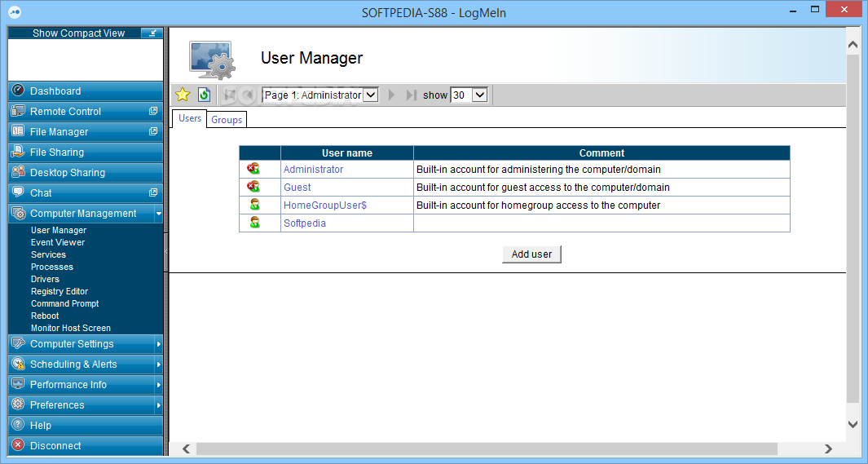
Task: Click the HomeGroupUser$ user icon
Action: [x=254, y=205]
